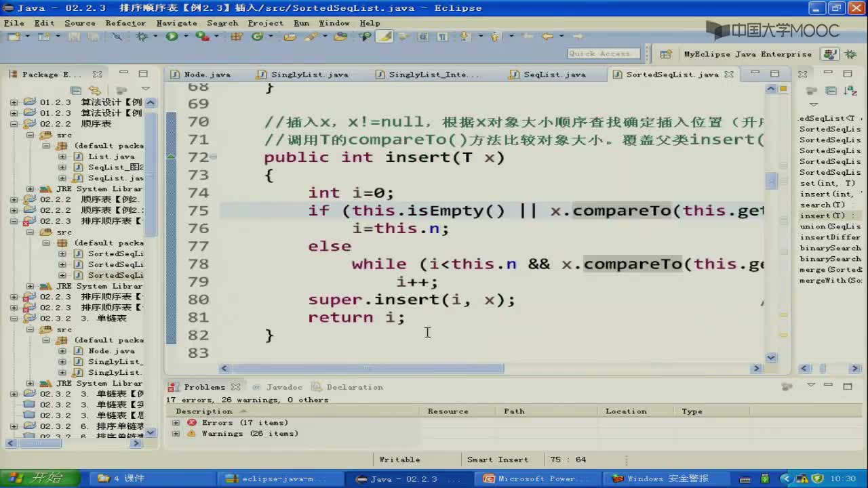Image resolution: width=868 pixels, height=488 pixels.
Task: Click MyEclipse Java Enterprise perspective button
Action: point(747,54)
